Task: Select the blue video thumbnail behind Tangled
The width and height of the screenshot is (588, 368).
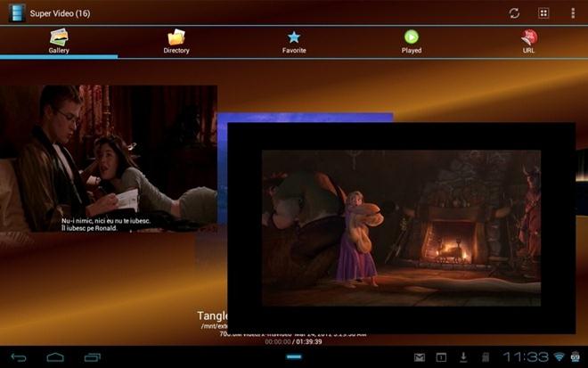Action: (305, 117)
